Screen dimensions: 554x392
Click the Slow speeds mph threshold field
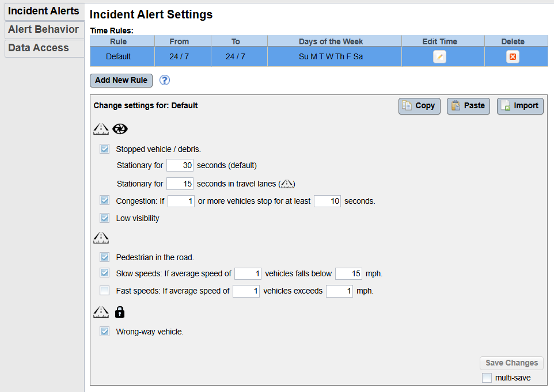[349, 273]
